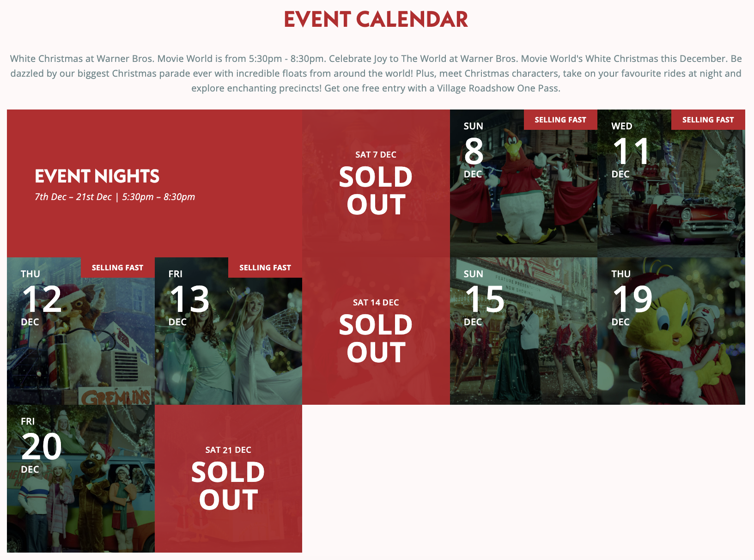Image resolution: width=754 pixels, height=560 pixels.
Task: Click the Event Nights heading panel
Action: click(x=155, y=183)
